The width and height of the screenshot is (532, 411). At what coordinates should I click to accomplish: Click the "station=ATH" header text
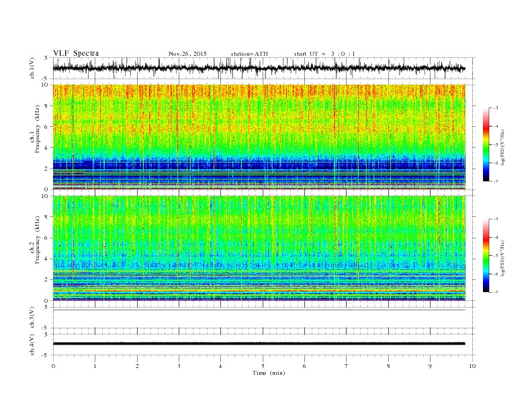(x=249, y=54)
